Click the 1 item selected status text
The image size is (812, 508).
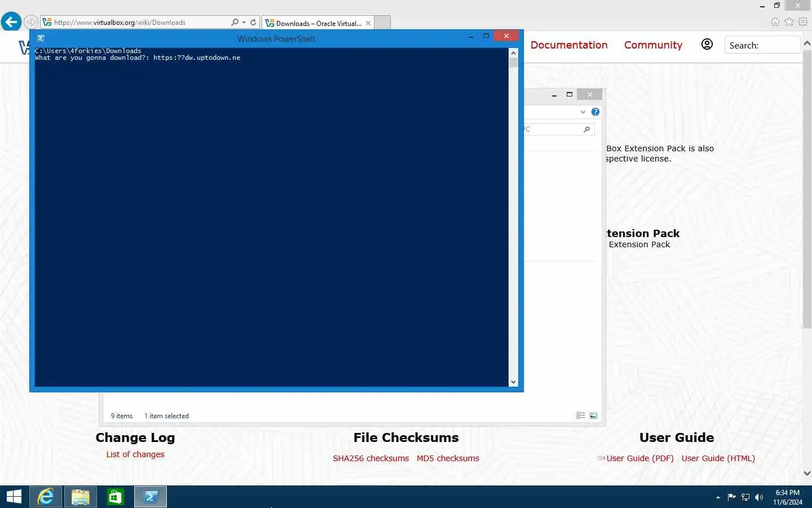click(x=166, y=416)
